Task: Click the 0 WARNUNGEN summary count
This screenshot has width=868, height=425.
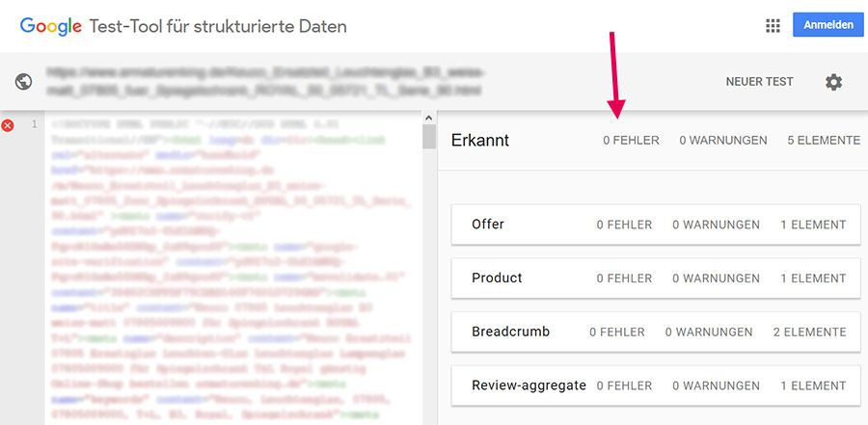Action: click(723, 141)
